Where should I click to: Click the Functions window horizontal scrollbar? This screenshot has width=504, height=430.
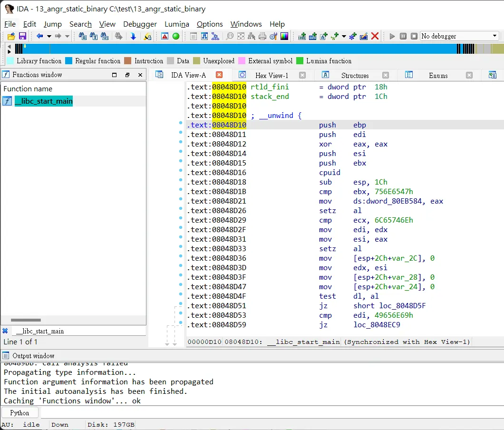[x=26, y=320]
